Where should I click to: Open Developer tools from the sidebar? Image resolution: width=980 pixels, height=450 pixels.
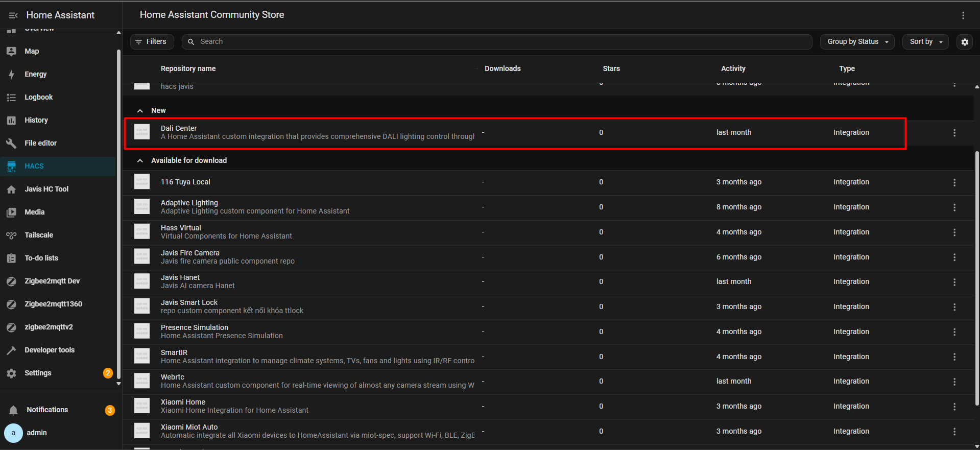click(x=50, y=350)
